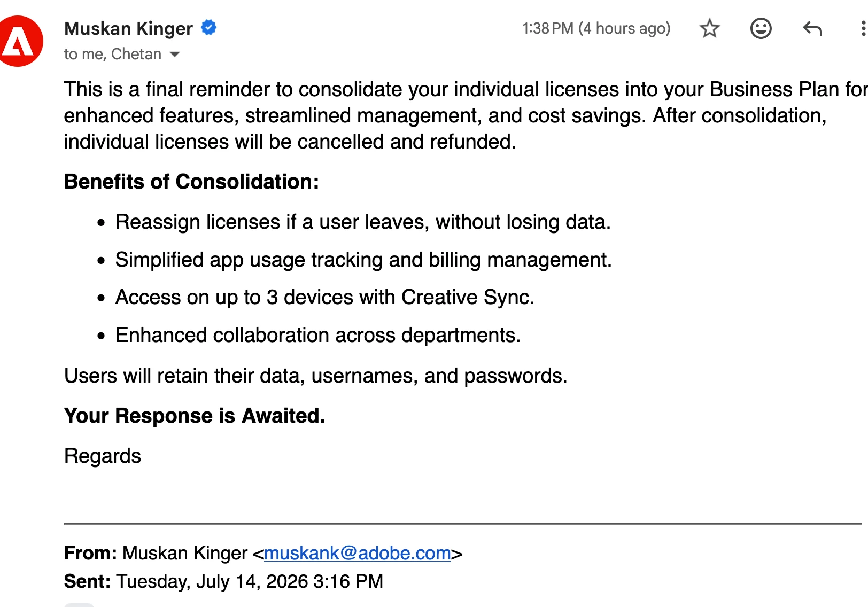The width and height of the screenshot is (868, 607).
Task: Click the red Adobe sender avatar
Action: (x=19, y=41)
